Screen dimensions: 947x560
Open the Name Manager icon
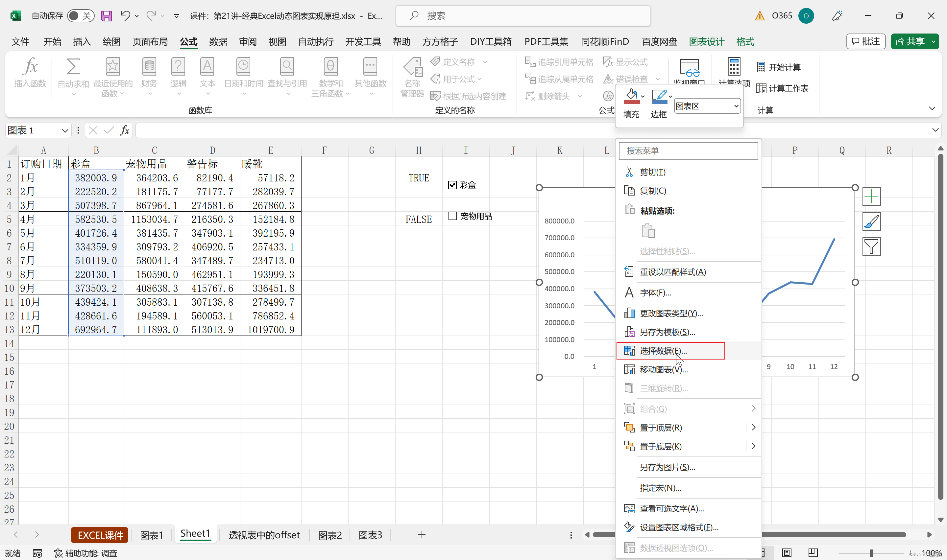coord(413,67)
